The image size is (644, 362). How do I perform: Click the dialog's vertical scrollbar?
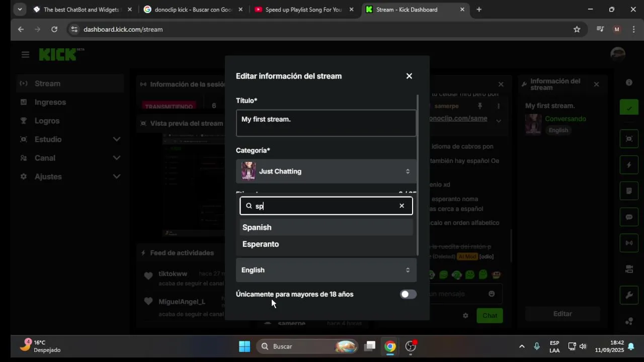pyautogui.click(x=418, y=175)
